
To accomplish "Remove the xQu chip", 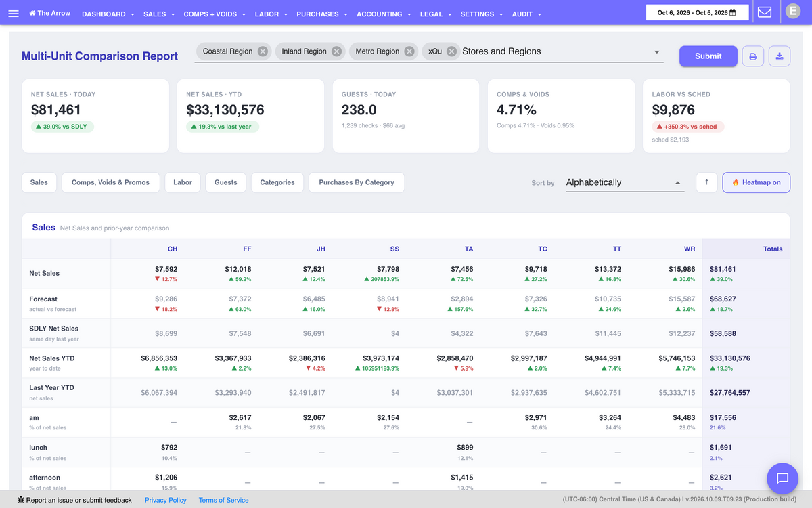I will [x=451, y=51].
